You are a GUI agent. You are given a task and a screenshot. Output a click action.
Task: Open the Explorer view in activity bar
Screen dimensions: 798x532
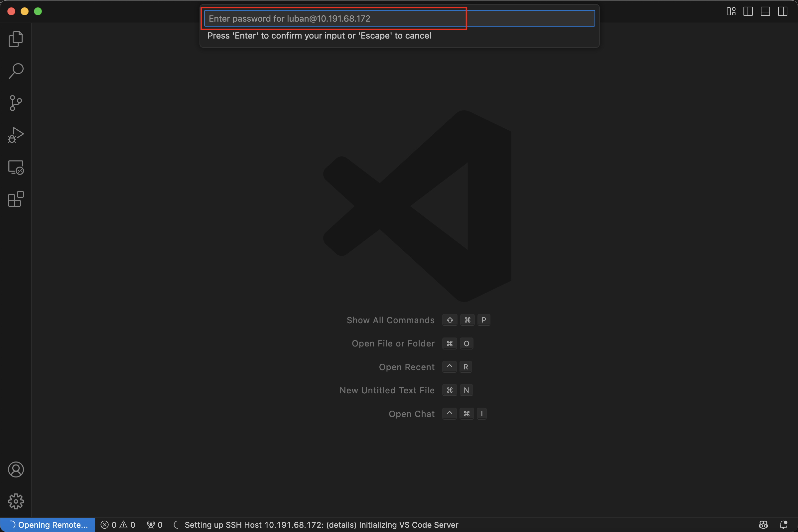point(16,39)
